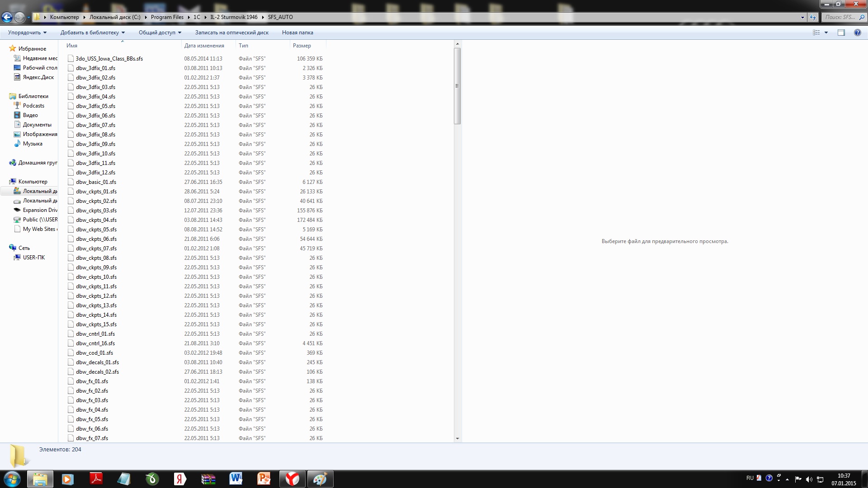This screenshot has height=488, width=868.
Task: Open the Общий доступ menu
Action: click(x=160, y=33)
